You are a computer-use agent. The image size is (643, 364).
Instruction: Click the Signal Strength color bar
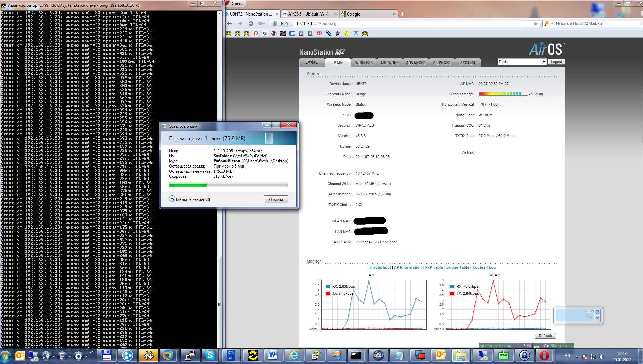(x=503, y=94)
